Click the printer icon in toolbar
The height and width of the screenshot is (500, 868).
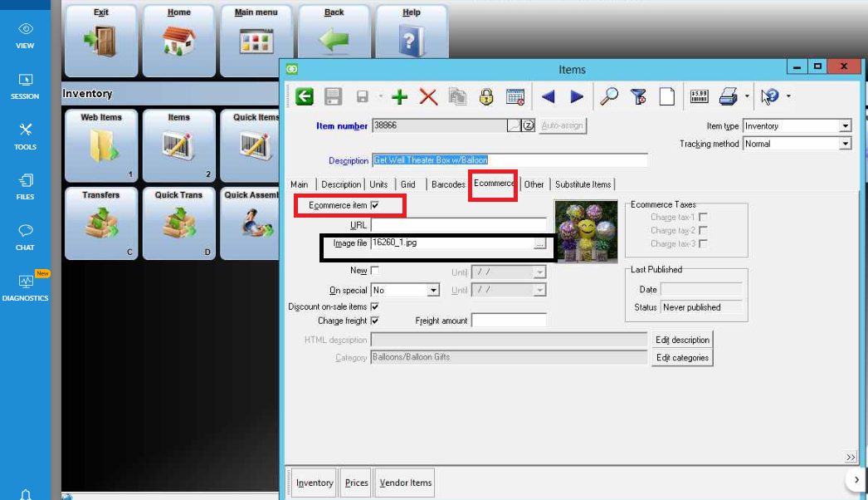click(729, 97)
